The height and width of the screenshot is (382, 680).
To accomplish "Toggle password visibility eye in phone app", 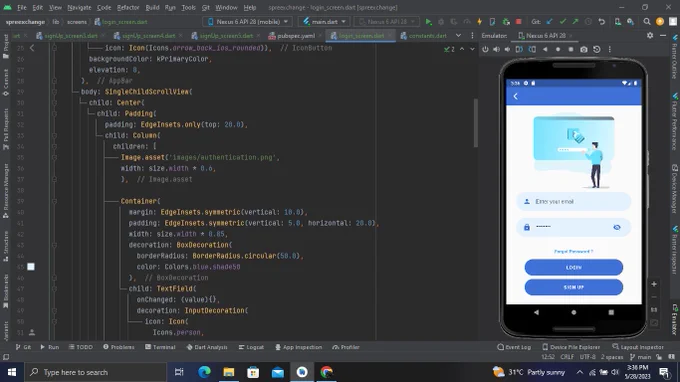I will (617, 227).
